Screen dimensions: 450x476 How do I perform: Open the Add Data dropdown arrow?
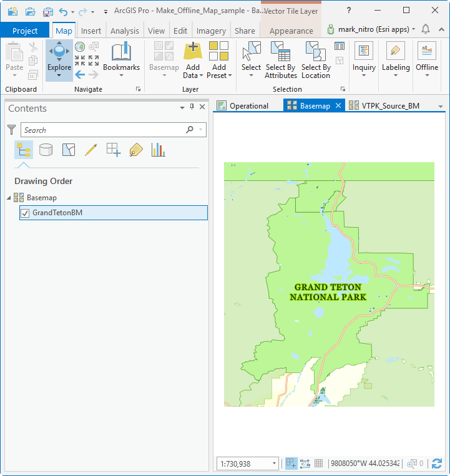pyautogui.click(x=201, y=75)
